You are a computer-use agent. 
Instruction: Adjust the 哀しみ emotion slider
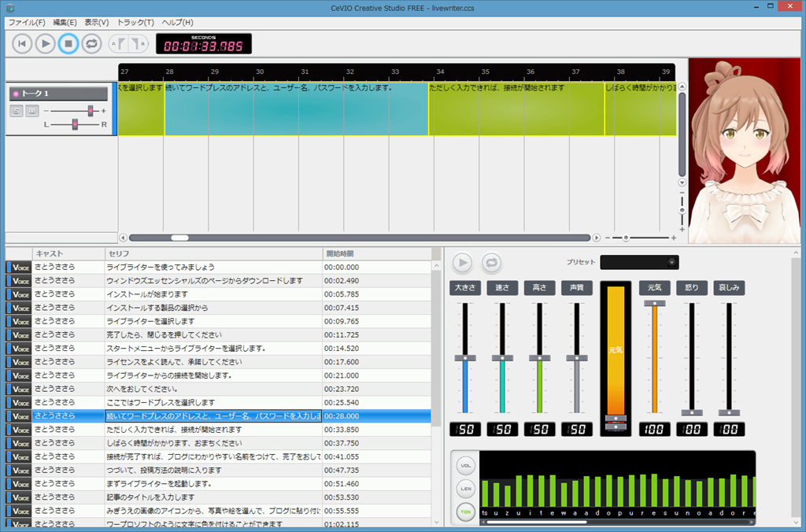coord(729,412)
